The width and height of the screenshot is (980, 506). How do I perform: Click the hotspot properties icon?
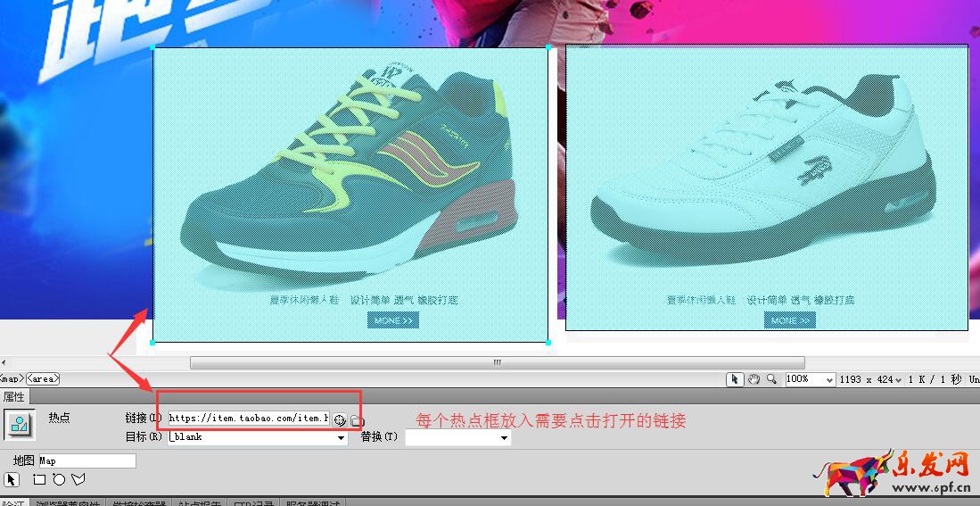[19, 425]
